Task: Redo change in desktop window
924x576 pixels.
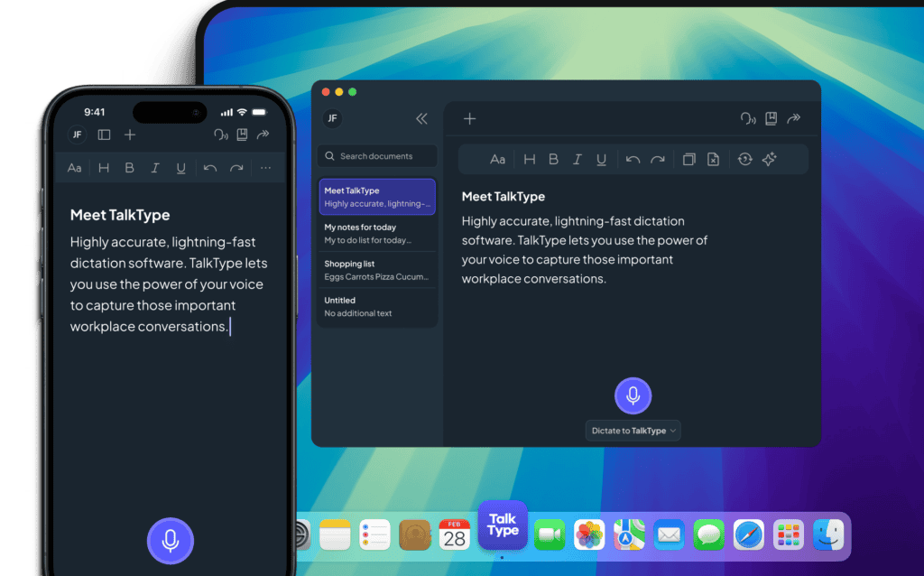Action: point(658,160)
